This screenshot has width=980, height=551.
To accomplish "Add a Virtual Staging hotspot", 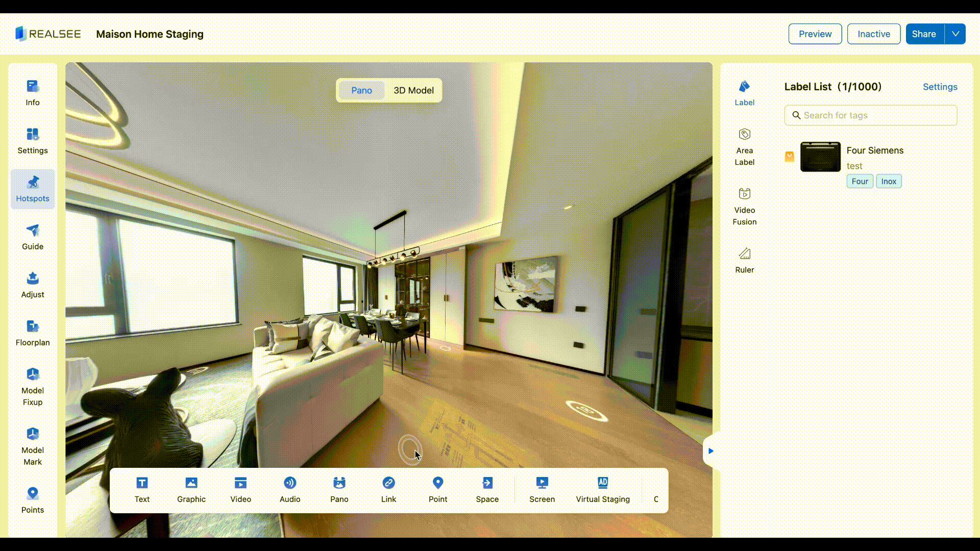I will tap(603, 490).
